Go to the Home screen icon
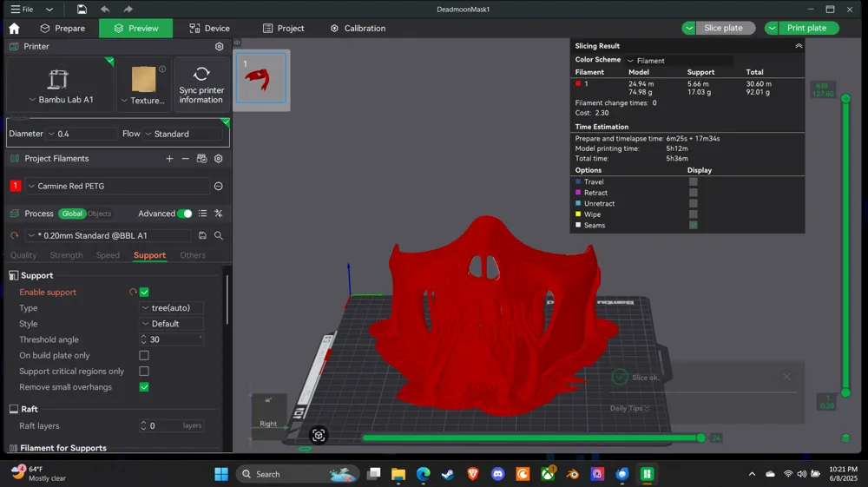The image size is (868, 487). pyautogui.click(x=15, y=29)
